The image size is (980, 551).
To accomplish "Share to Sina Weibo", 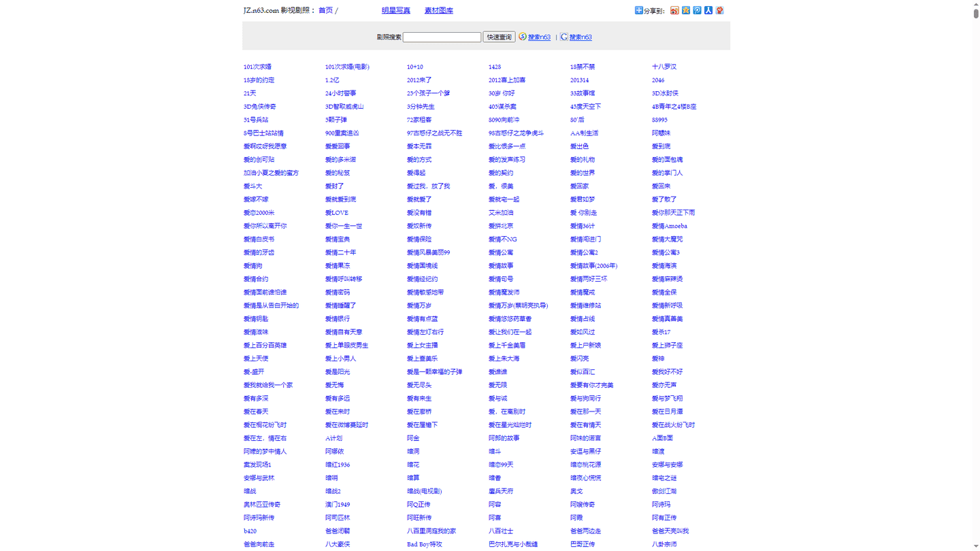I will (x=674, y=10).
